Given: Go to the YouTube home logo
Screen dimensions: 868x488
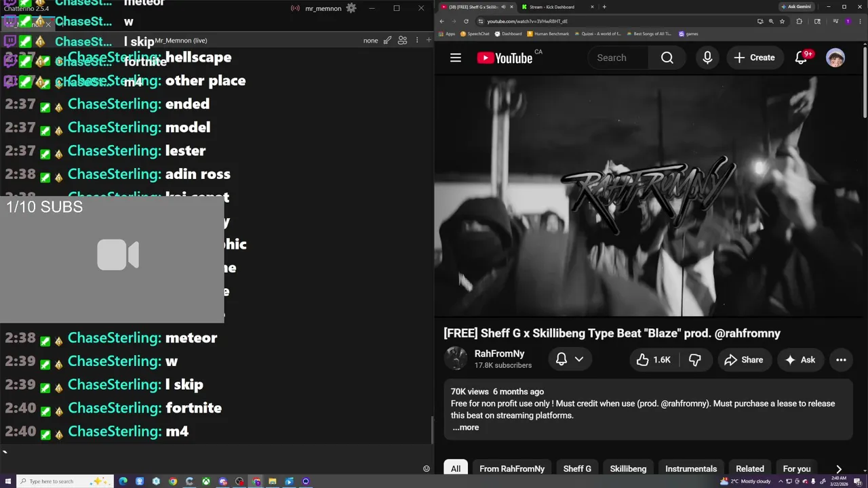Looking at the screenshot, I should [505, 58].
